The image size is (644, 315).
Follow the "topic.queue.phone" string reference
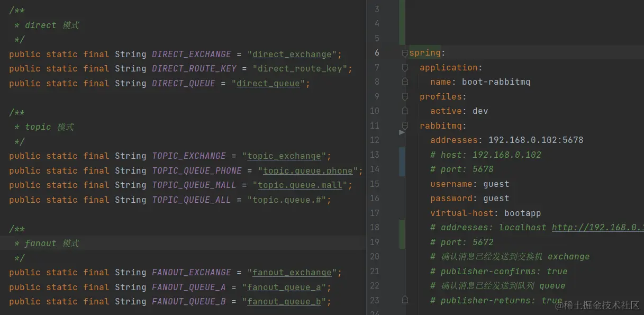[308, 171]
